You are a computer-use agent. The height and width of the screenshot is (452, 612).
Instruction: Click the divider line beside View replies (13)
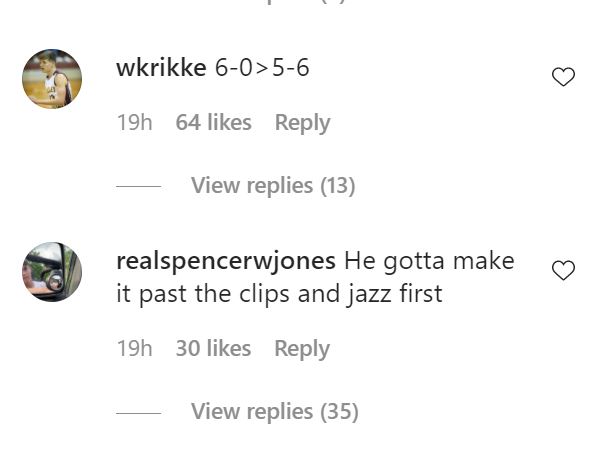pyautogui.click(x=139, y=186)
